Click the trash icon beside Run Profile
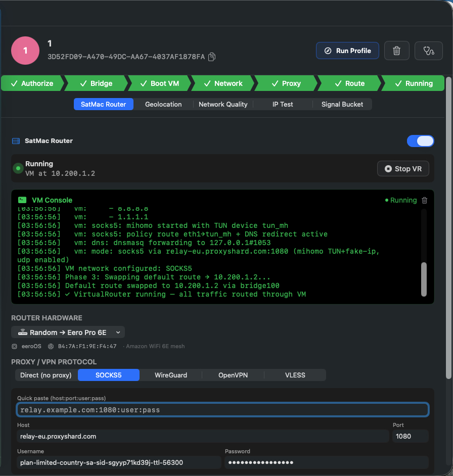Image resolution: width=453 pixels, height=476 pixels. click(x=396, y=51)
